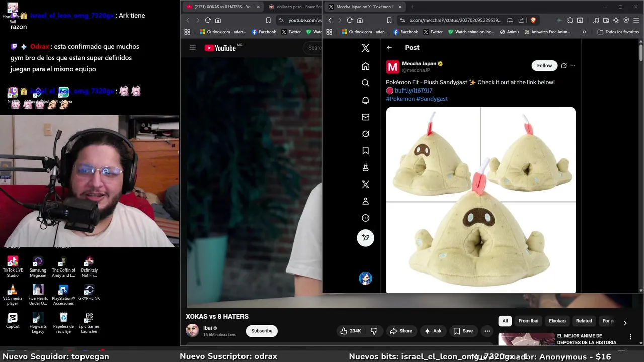
Task: Select the From Ibai filter chip
Action: coord(528,321)
